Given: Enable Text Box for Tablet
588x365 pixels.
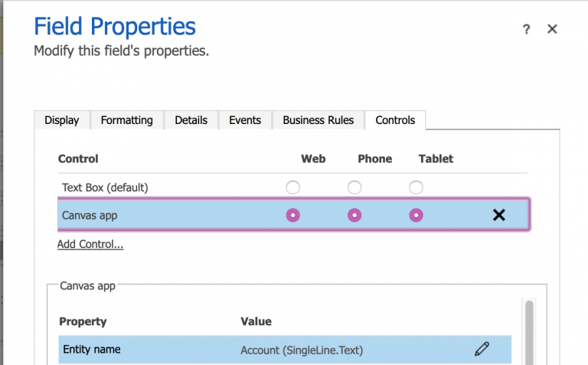Looking at the screenshot, I should (416, 187).
